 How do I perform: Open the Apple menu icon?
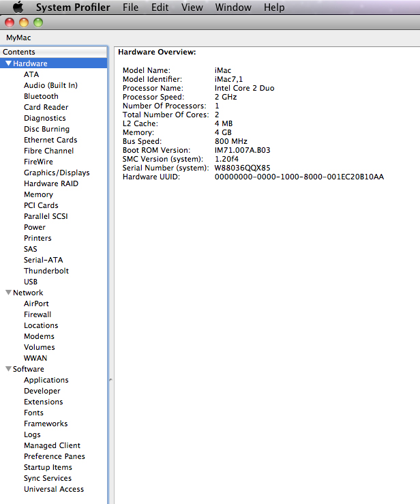(x=18, y=7)
